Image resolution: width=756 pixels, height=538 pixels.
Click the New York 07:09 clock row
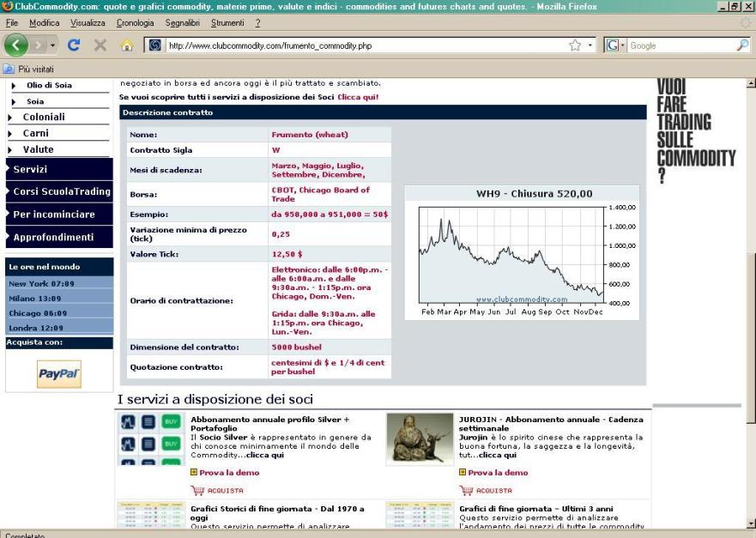pos(59,283)
